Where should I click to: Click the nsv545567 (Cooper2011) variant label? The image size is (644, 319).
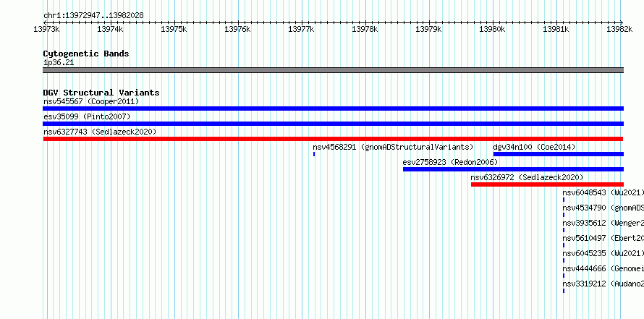pos(91,101)
